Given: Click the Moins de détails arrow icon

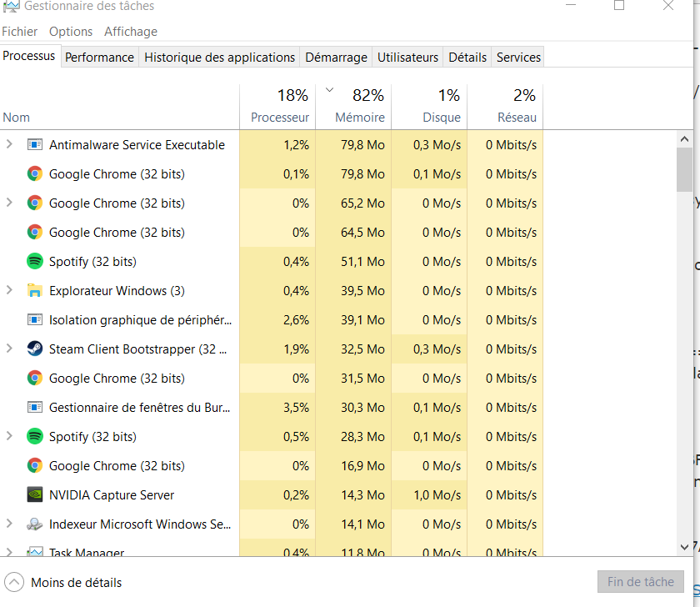Looking at the screenshot, I should point(14,582).
